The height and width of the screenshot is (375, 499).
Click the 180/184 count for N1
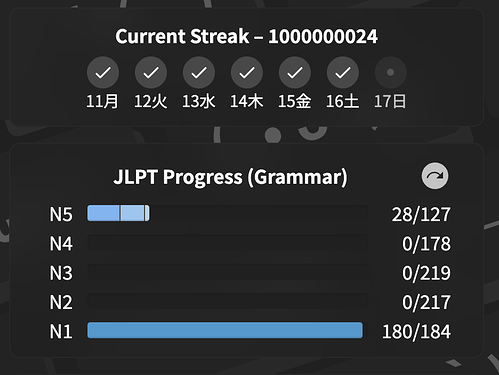[x=416, y=332]
